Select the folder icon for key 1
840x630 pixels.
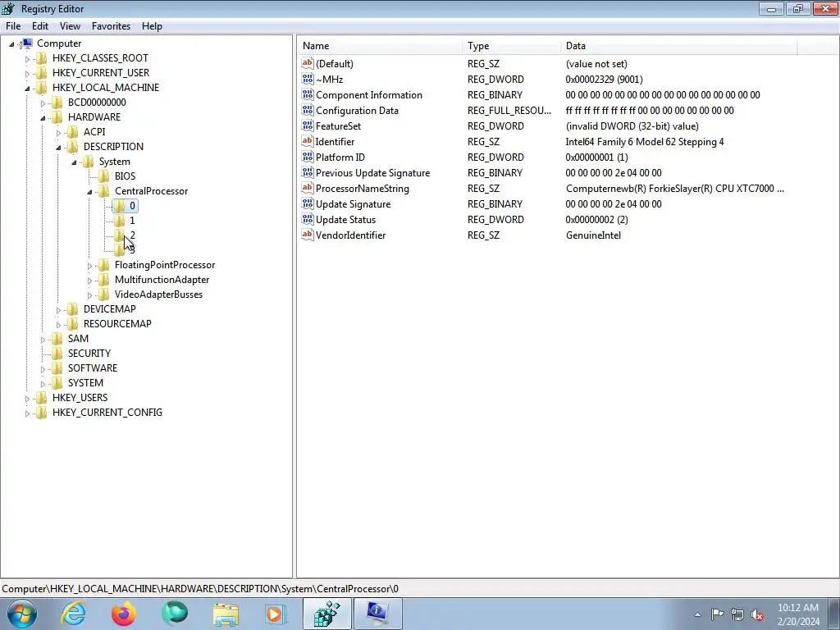point(119,220)
